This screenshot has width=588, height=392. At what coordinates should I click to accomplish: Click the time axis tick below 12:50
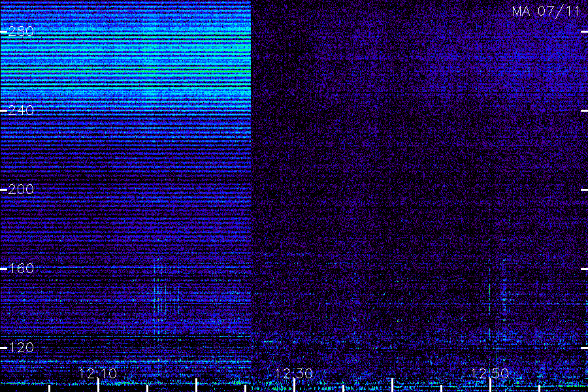tap(490, 385)
